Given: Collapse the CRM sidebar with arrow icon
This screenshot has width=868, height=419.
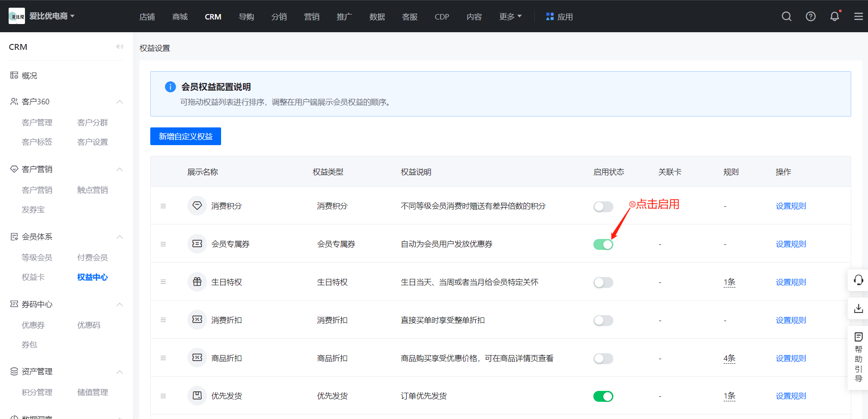Looking at the screenshot, I should coord(119,47).
